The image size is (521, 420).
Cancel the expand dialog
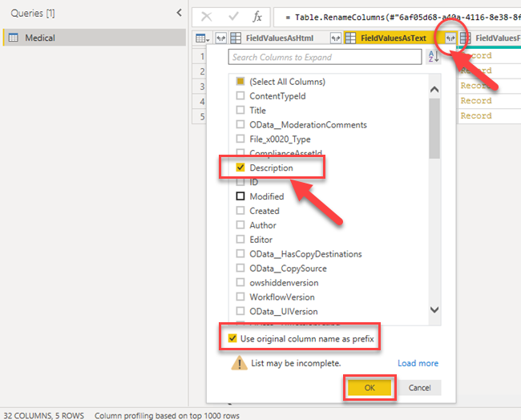click(419, 387)
